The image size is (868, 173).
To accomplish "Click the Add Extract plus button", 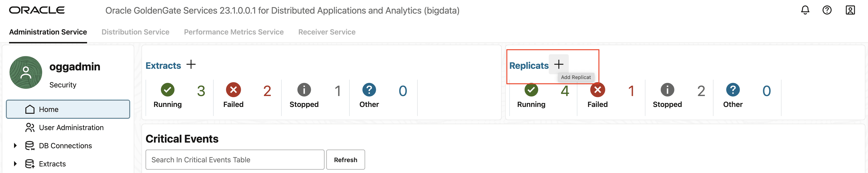I will pyautogui.click(x=191, y=64).
